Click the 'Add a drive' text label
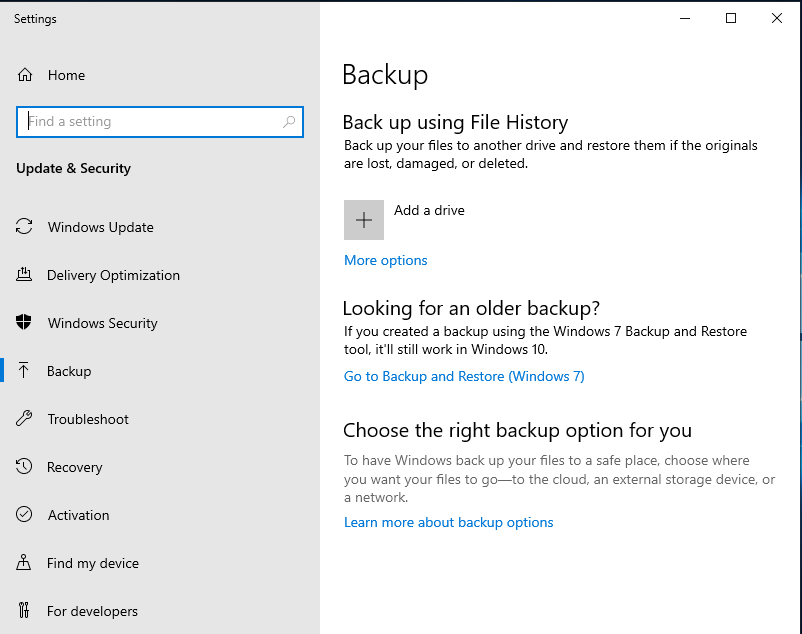This screenshot has height=634, width=802. tap(429, 210)
